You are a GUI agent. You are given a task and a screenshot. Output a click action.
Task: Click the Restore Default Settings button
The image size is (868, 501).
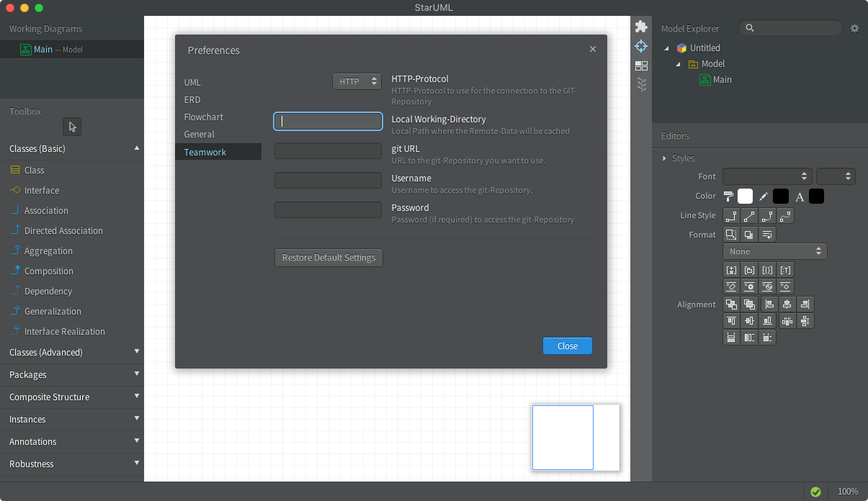pyautogui.click(x=328, y=258)
